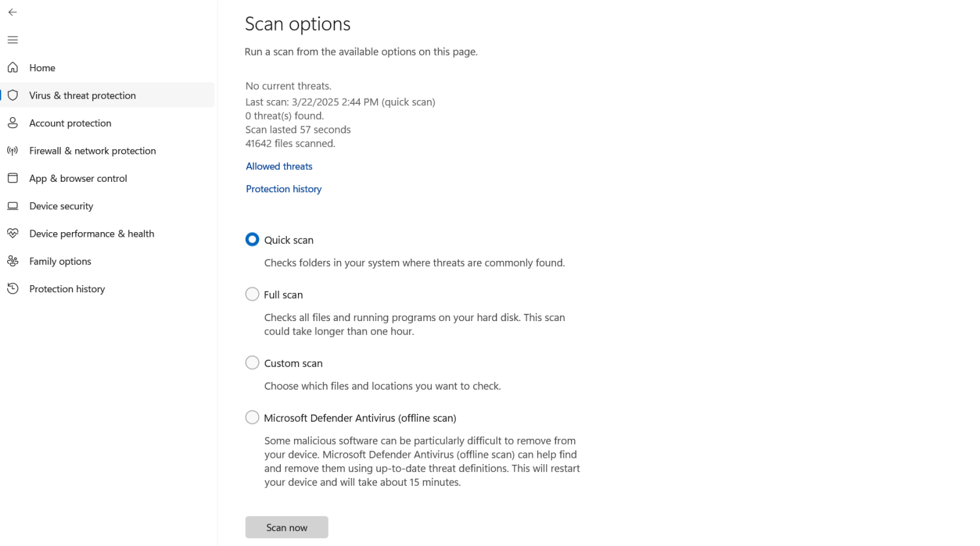The height and width of the screenshot is (546, 980).
Task: Click the Protection history clock icon
Action: click(x=12, y=288)
